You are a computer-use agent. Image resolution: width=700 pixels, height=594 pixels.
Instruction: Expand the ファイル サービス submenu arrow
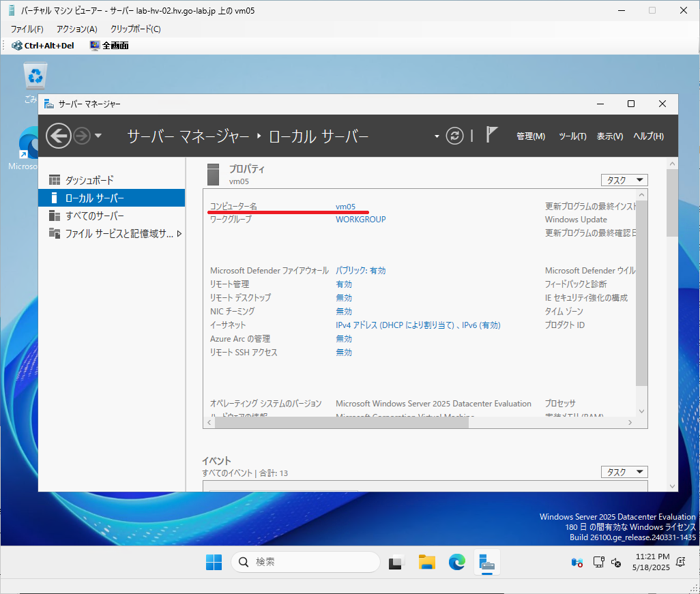point(179,233)
